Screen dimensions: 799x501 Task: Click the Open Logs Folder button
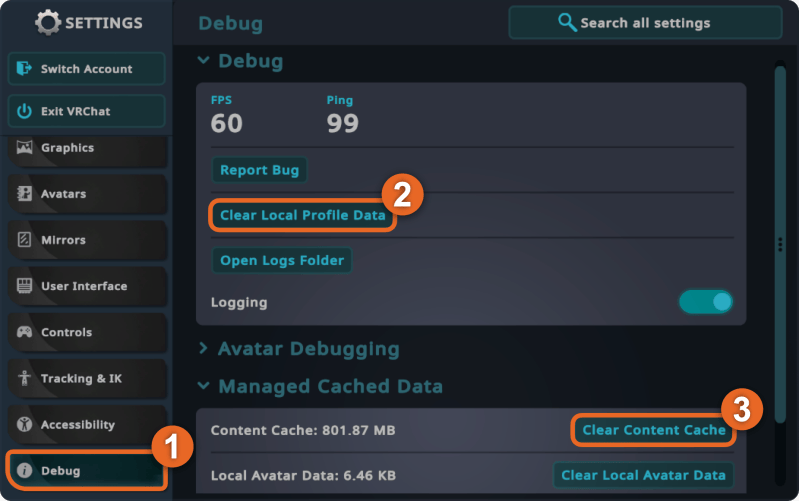(x=282, y=260)
